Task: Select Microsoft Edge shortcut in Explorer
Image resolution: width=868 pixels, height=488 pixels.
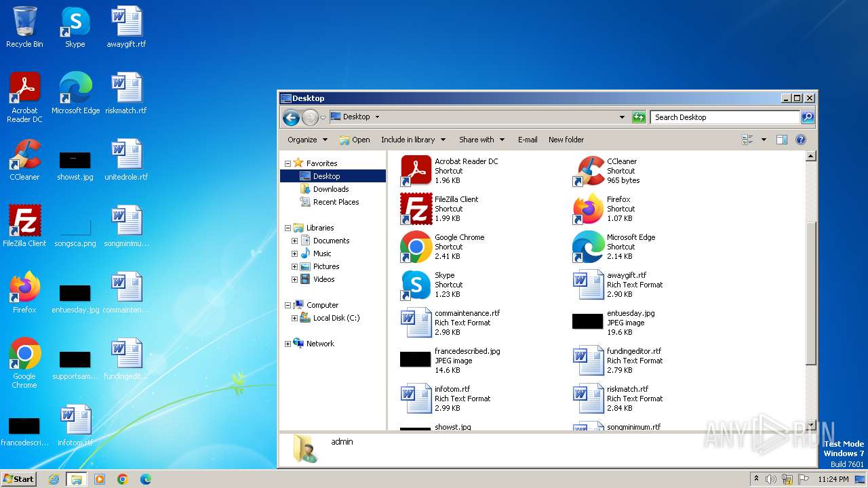Action: pos(614,247)
